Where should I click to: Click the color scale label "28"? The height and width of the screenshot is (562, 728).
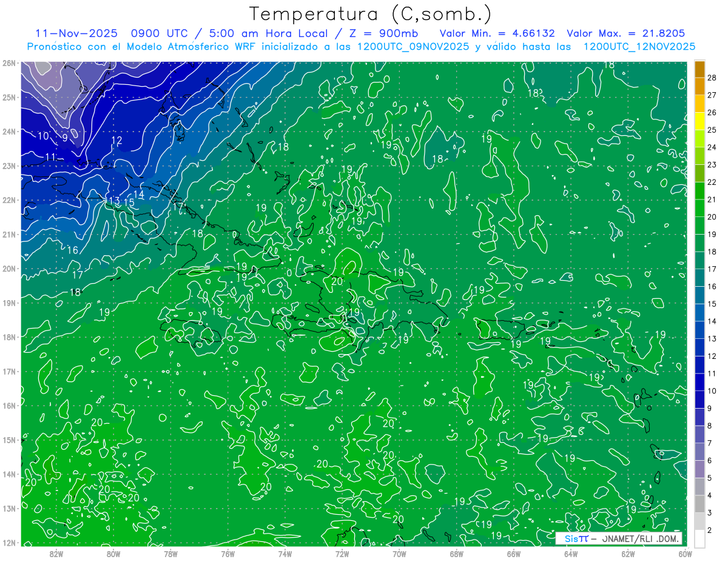tap(712, 78)
